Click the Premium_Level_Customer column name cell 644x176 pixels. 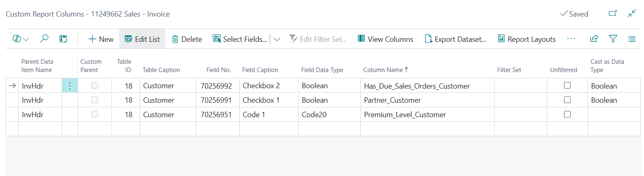tap(405, 115)
